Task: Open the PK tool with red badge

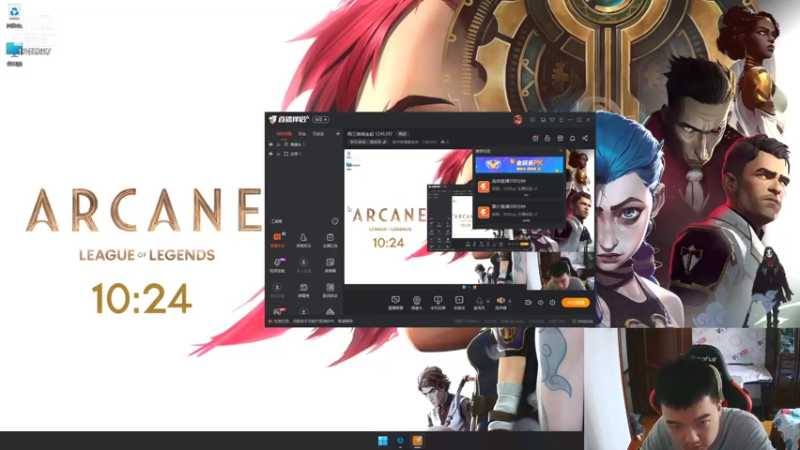Action: click(277, 311)
